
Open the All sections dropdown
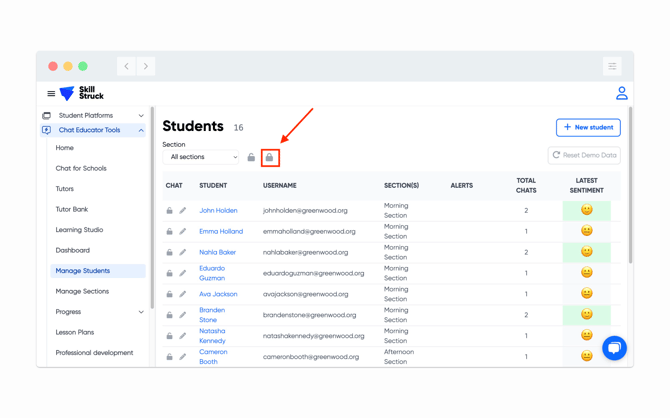coord(203,157)
